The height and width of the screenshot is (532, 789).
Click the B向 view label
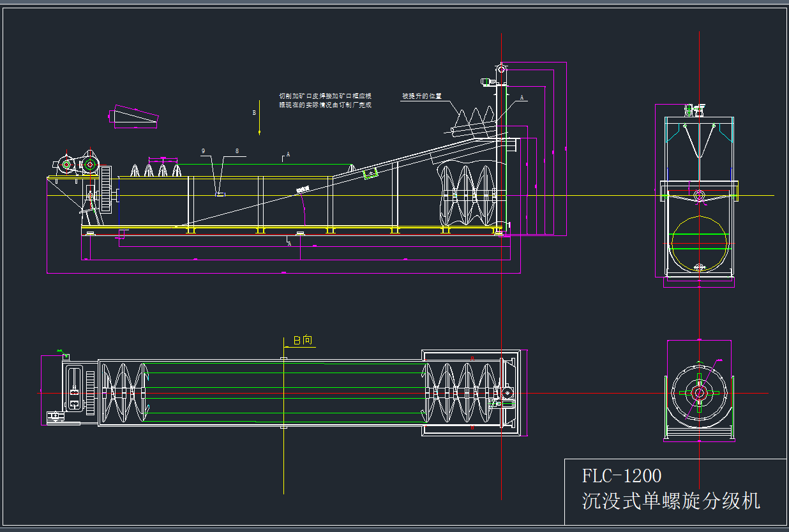303,341
